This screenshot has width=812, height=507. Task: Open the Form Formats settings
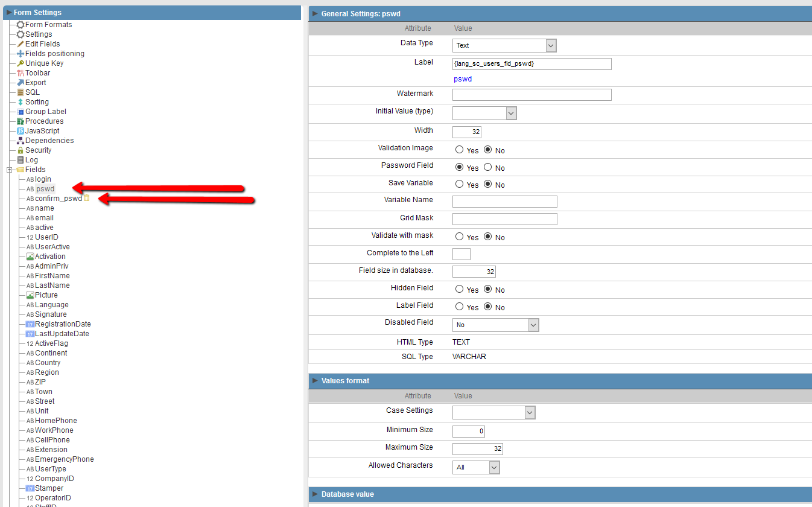click(48, 25)
